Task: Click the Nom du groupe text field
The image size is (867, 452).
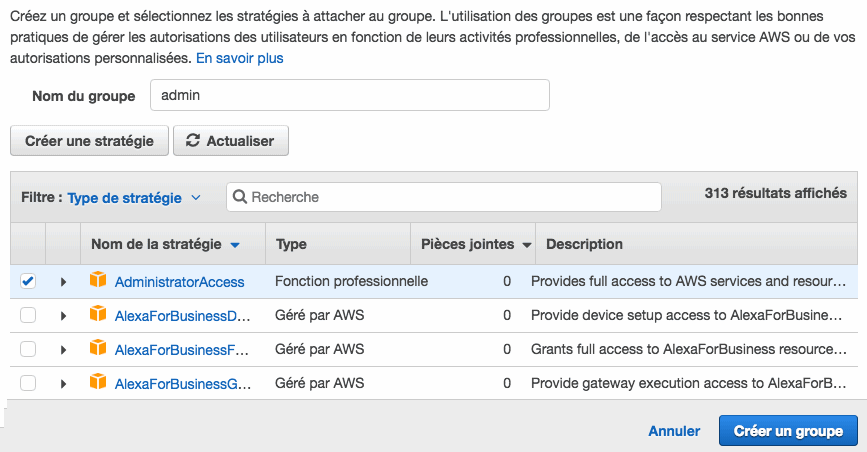Action: (349, 96)
